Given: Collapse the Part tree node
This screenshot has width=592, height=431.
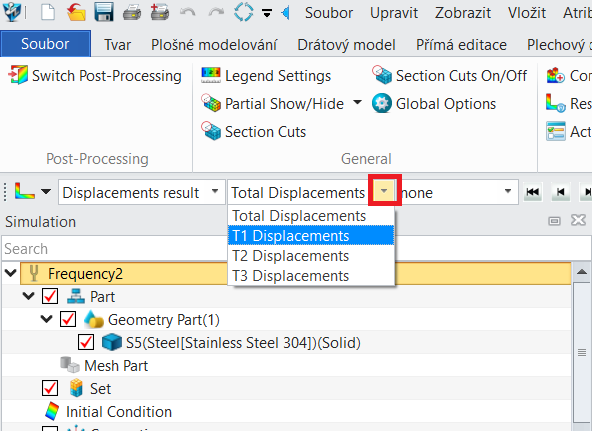Looking at the screenshot, I should (x=28, y=296).
